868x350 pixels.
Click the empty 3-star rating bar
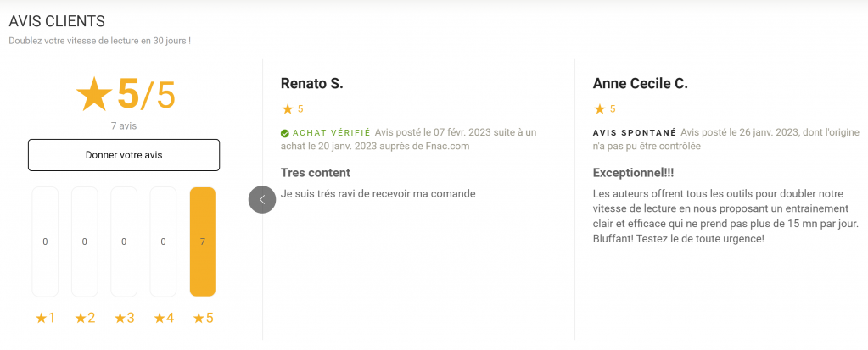[124, 242]
